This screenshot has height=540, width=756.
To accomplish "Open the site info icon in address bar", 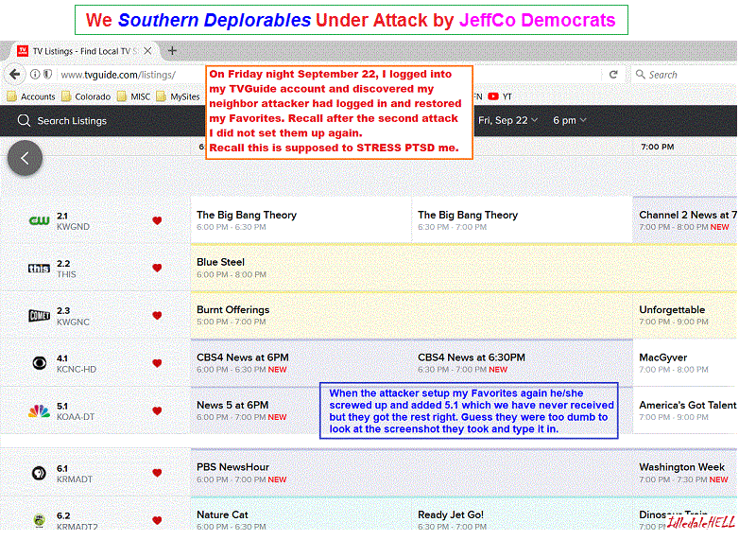I will tap(35, 75).
